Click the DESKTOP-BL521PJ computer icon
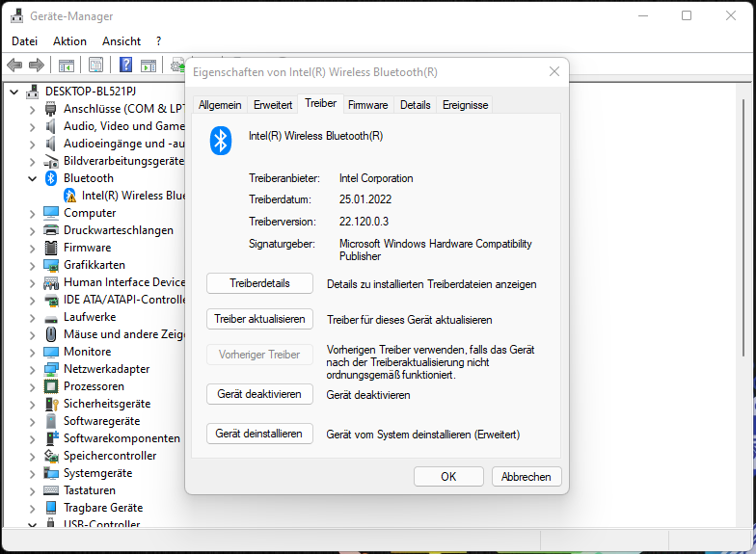 coord(33,91)
